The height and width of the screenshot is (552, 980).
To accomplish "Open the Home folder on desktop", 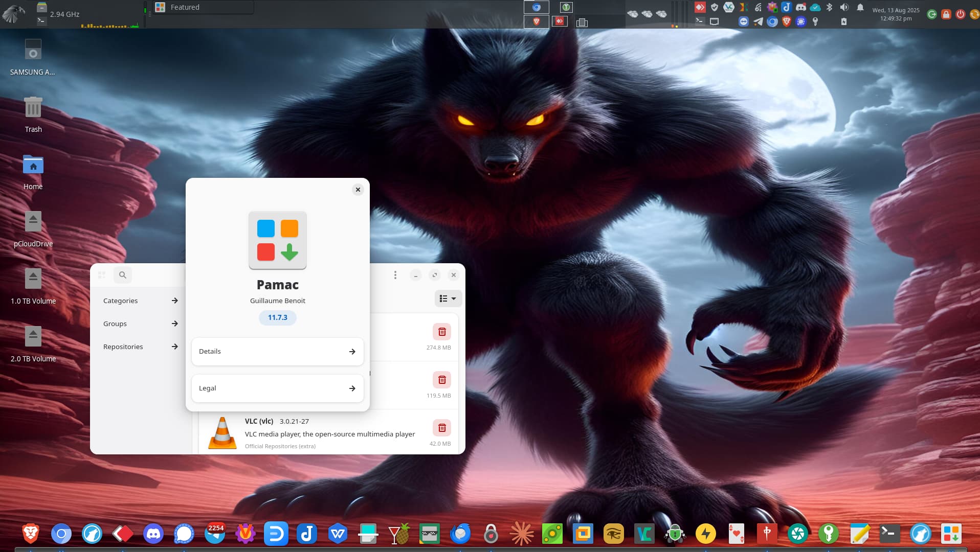I will pyautogui.click(x=33, y=166).
